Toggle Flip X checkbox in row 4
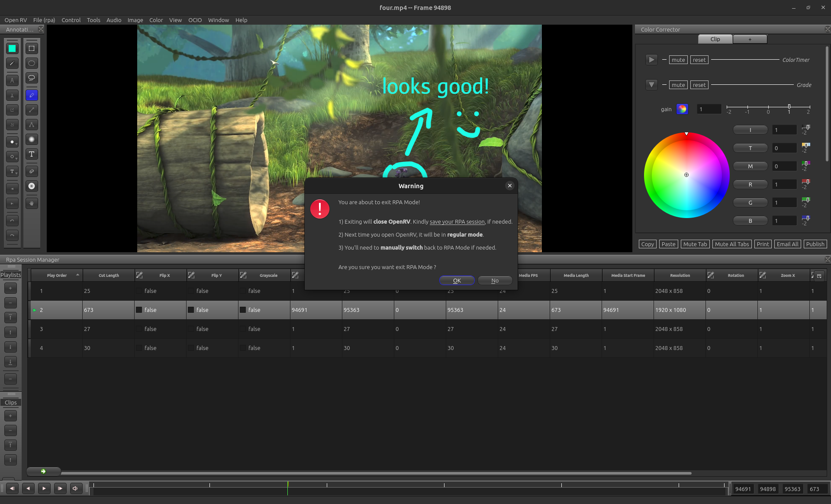The width and height of the screenshot is (831, 504). coord(139,348)
